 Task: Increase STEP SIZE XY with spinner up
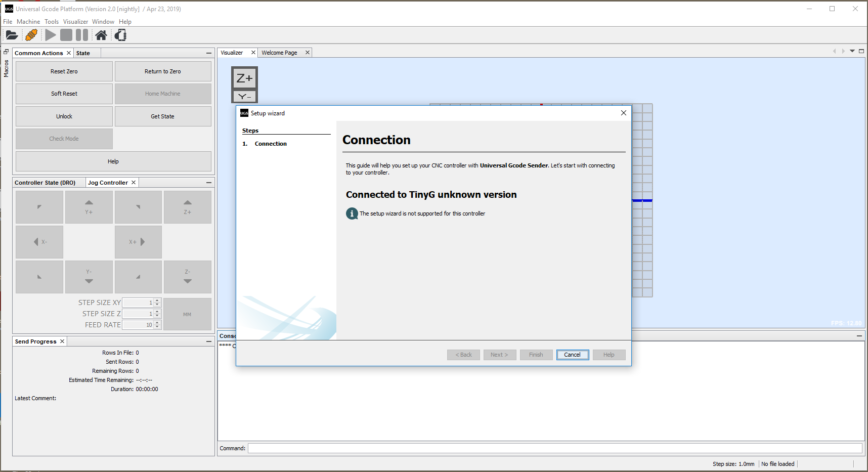click(x=157, y=301)
